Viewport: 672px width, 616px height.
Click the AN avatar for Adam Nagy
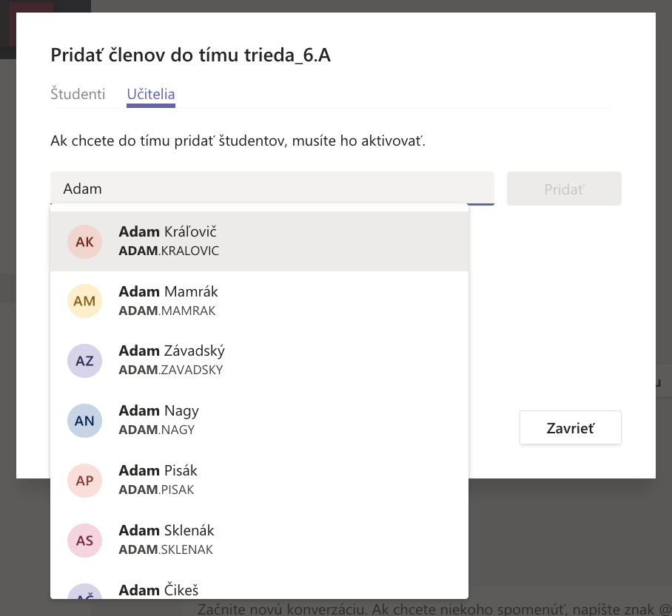[x=85, y=421]
